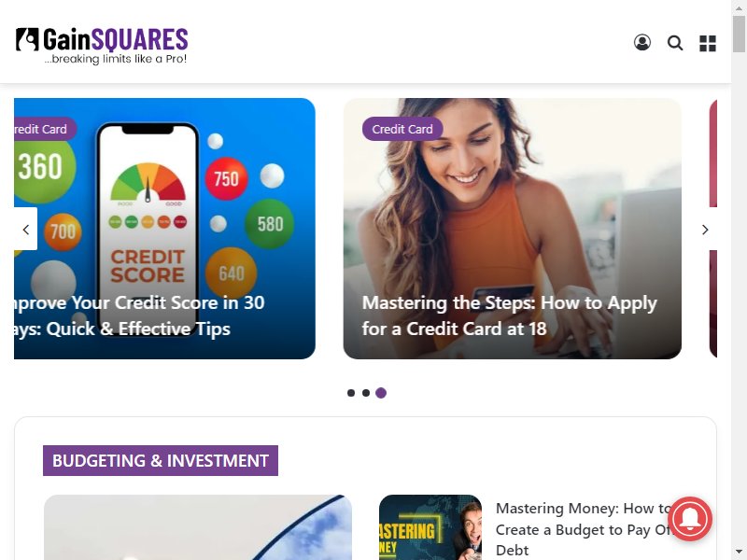Open the search magnifier icon
The image size is (747, 560).
point(675,43)
